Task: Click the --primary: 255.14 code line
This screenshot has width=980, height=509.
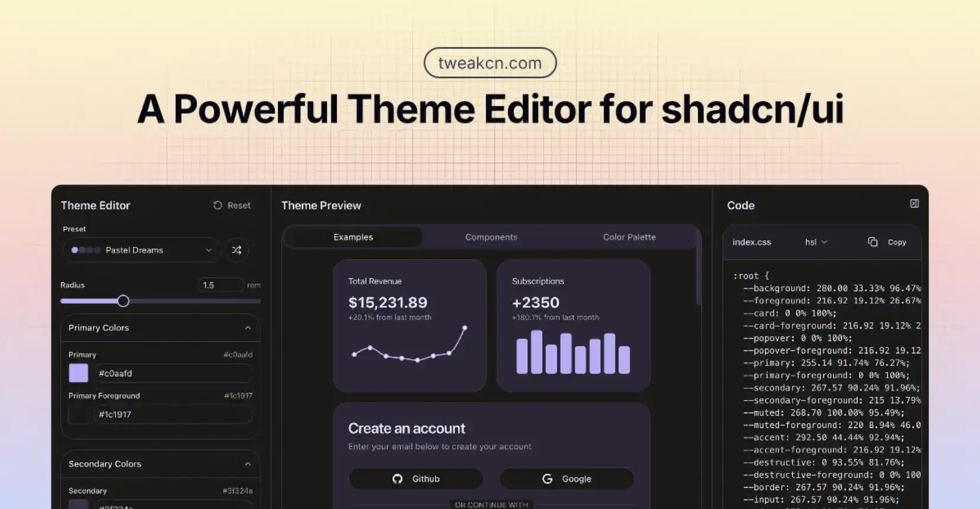Action: (826, 363)
